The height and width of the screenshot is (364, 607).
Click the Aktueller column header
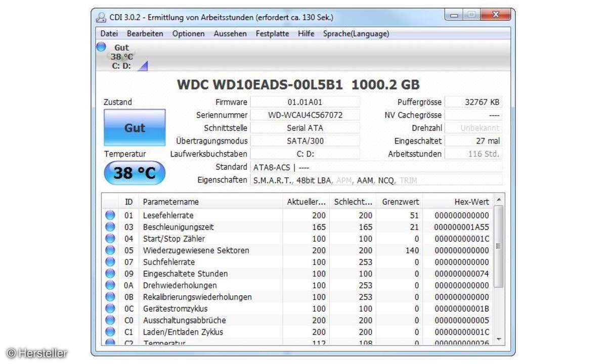[x=306, y=202]
